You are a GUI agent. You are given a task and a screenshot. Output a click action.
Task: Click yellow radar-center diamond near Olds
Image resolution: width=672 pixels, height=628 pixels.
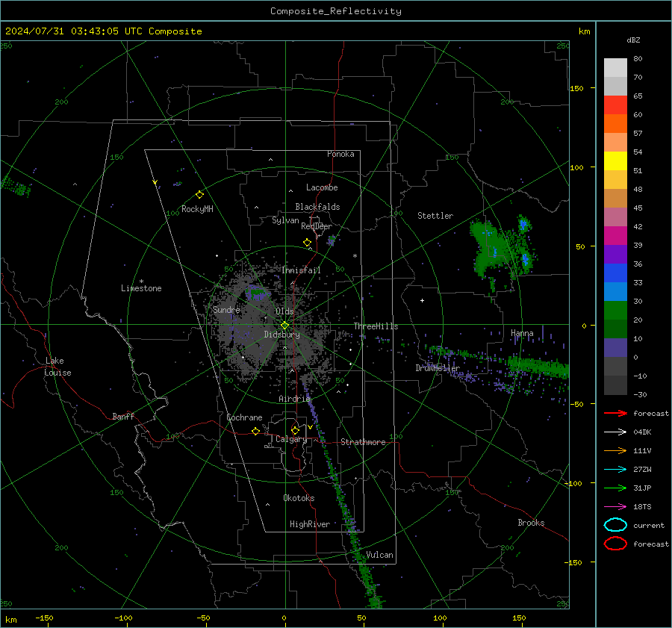284,326
